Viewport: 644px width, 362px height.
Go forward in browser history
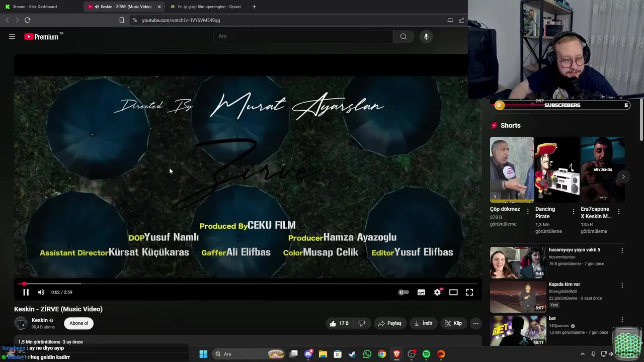(17, 20)
